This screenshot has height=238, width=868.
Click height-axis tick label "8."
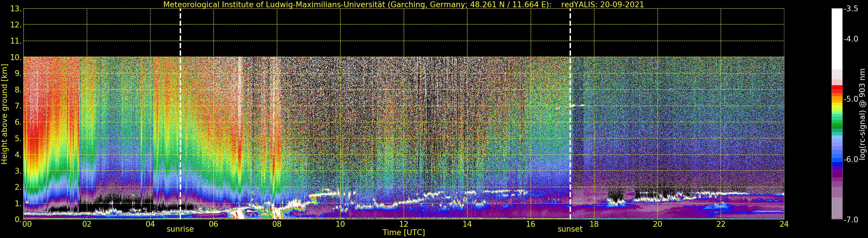[x=18, y=90]
